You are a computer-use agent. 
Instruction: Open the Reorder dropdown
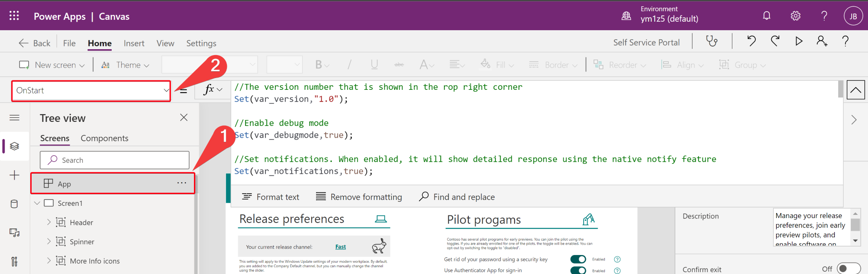pyautogui.click(x=619, y=65)
